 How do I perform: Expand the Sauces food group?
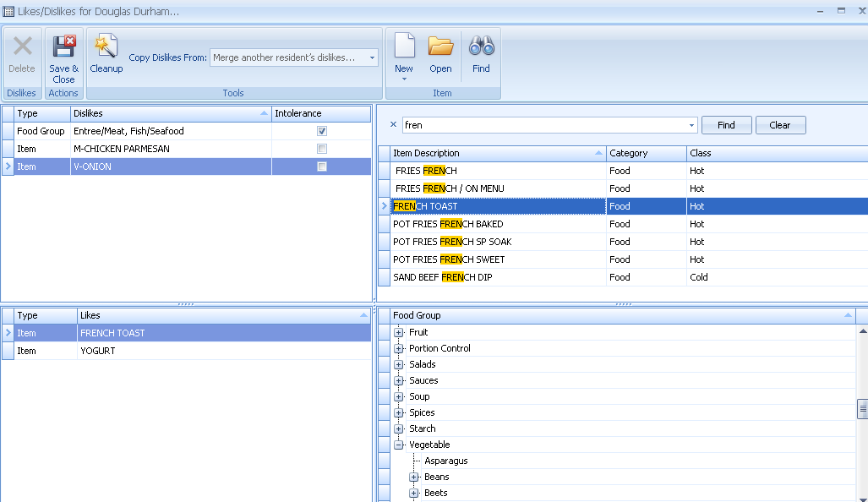tap(399, 381)
